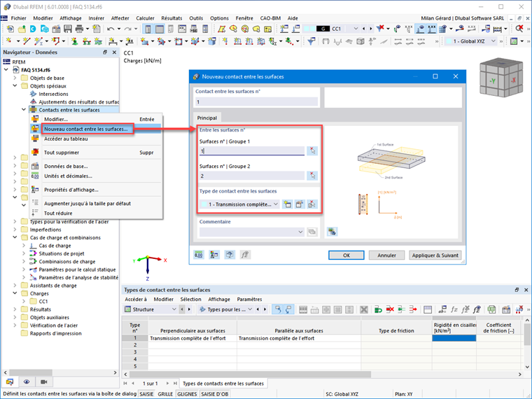Screen dimensions: 532x399
Task: Click the results search with red X icon
Action: 519,29
